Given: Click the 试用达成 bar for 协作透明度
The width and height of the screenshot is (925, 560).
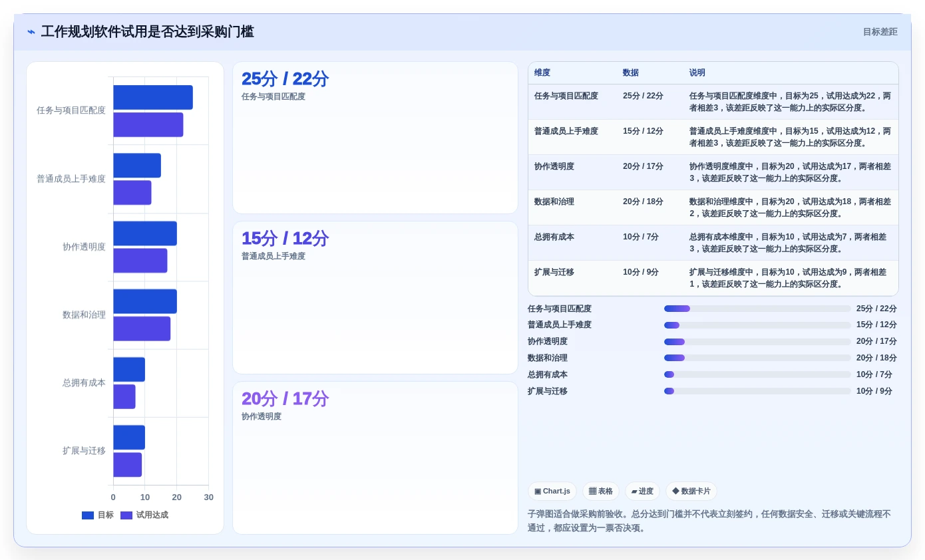Looking at the screenshot, I should (x=140, y=261).
